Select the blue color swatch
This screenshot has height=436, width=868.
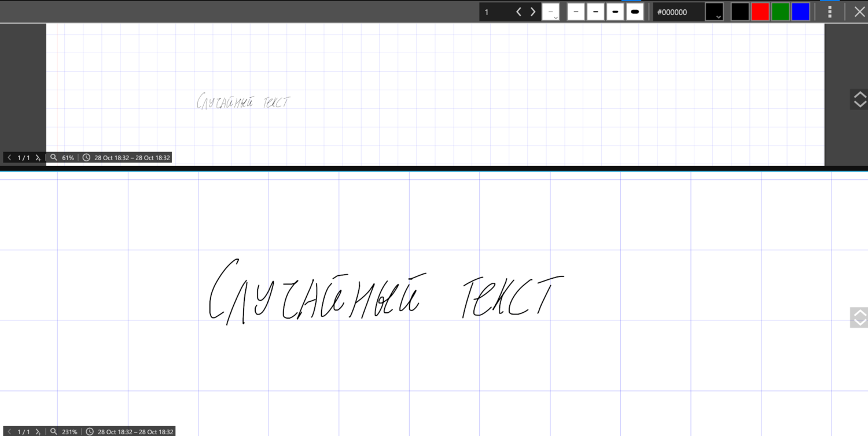800,11
